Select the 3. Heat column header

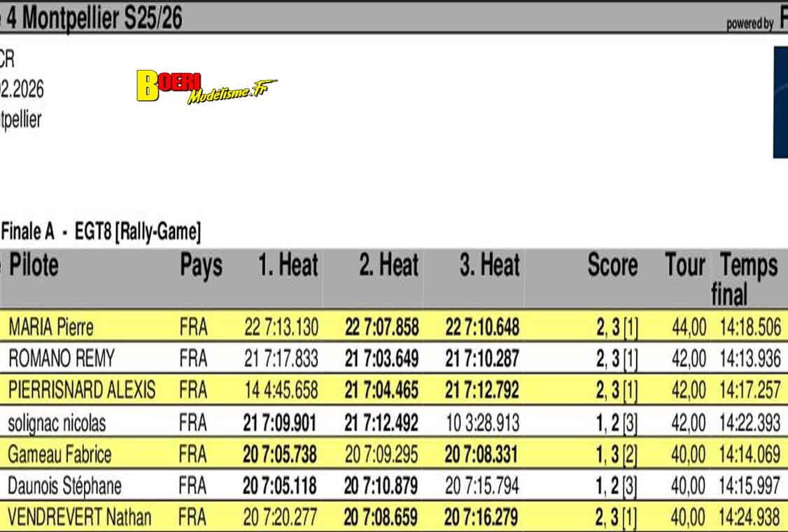pyautogui.click(x=489, y=266)
